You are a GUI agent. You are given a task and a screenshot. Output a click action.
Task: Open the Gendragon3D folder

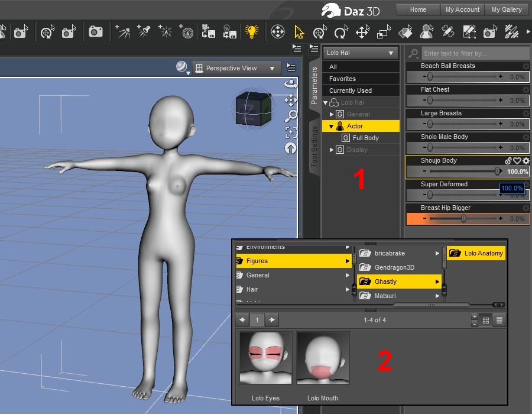[399, 267]
